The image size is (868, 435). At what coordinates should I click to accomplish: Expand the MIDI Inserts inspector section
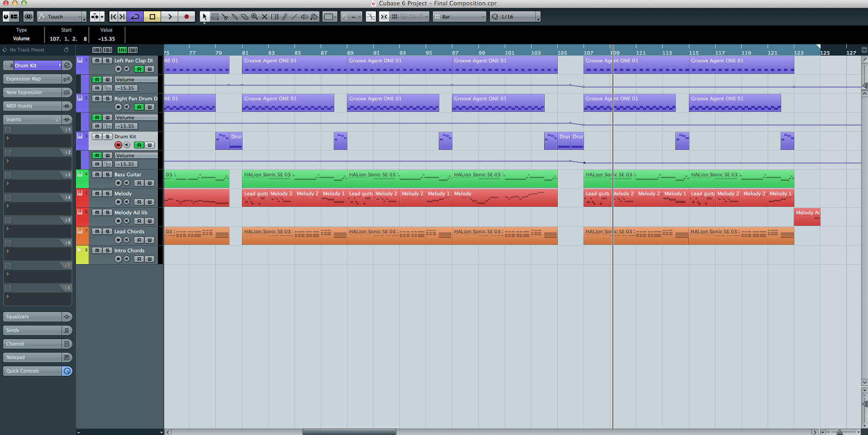(38, 106)
